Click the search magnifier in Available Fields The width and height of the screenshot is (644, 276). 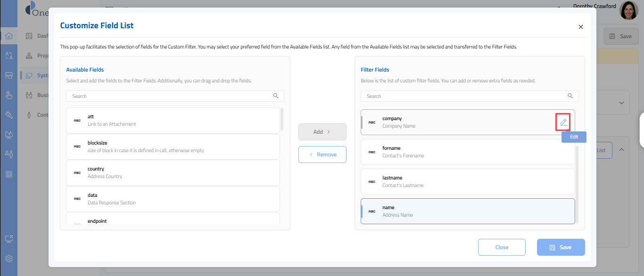click(276, 96)
